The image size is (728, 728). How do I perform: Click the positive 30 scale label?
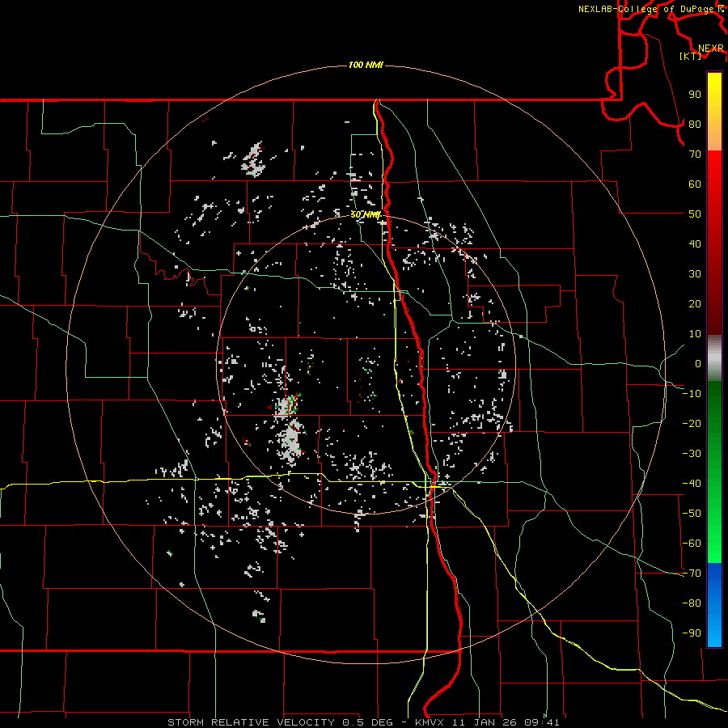click(x=695, y=274)
